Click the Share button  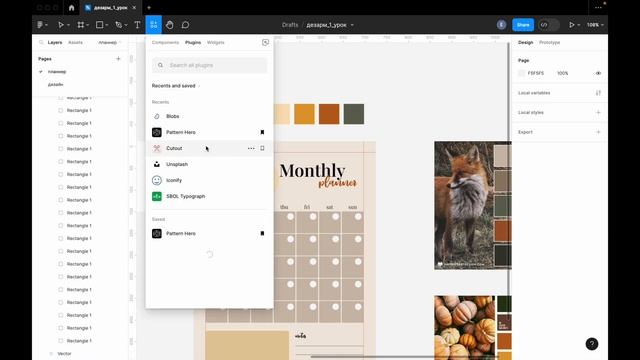[x=523, y=25]
